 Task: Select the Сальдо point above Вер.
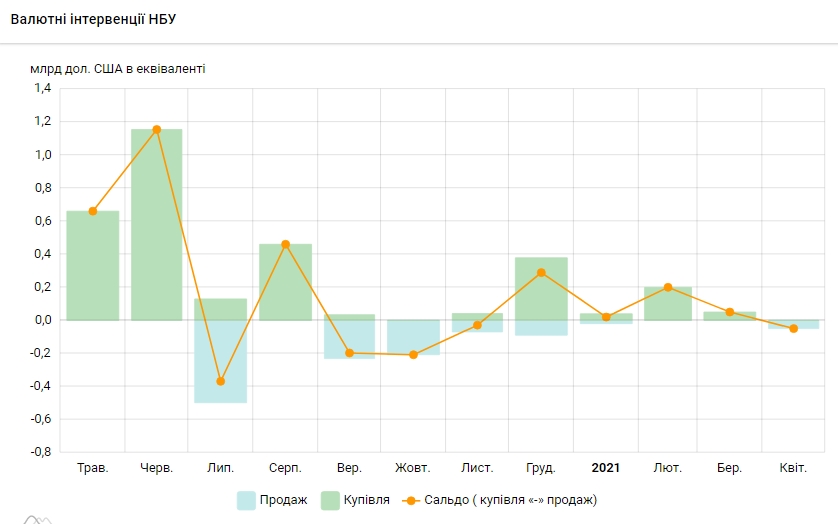coord(349,353)
